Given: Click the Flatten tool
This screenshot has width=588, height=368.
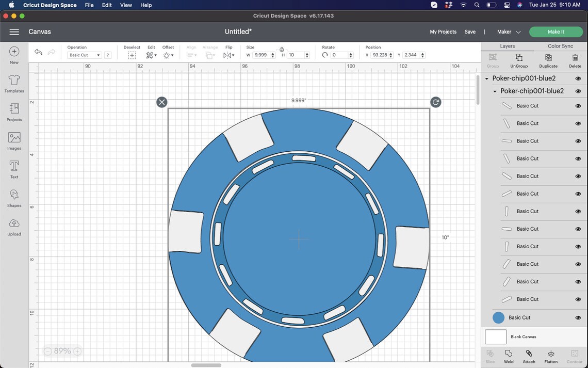Looking at the screenshot, I should tap(551, 356).
